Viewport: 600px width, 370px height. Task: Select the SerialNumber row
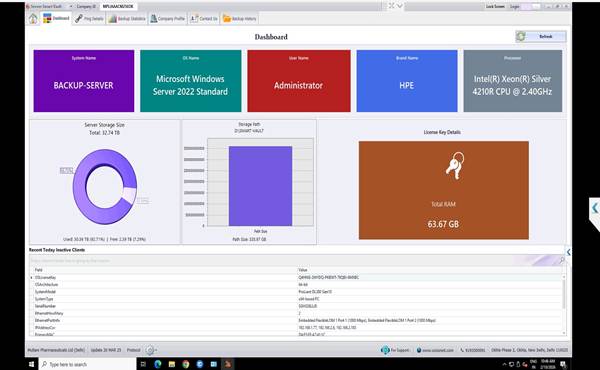click(297, 306)
